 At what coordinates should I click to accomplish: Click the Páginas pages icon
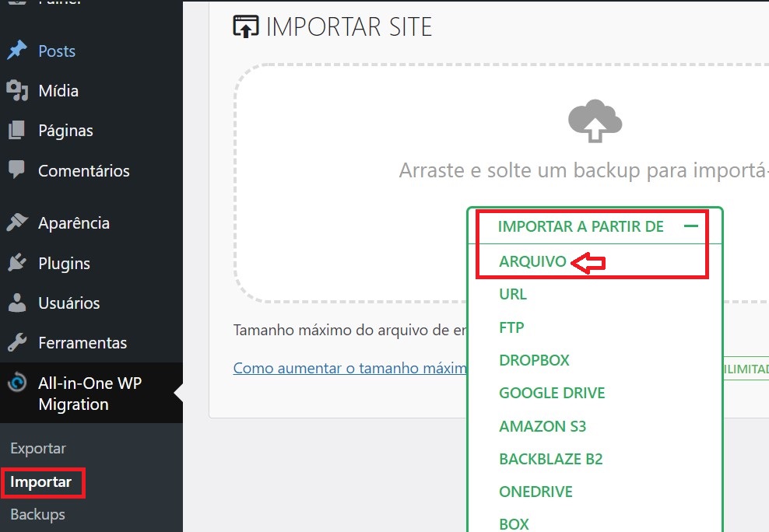[16, 131]
